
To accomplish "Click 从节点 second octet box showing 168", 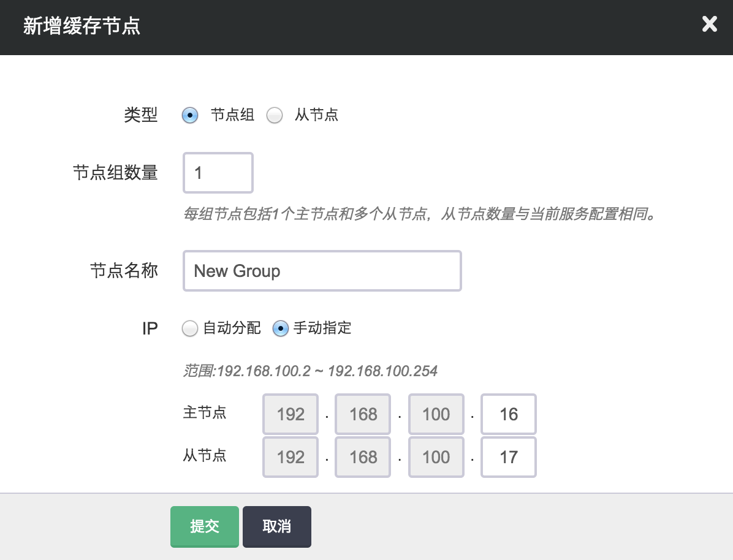I will (x=363, y=457).
